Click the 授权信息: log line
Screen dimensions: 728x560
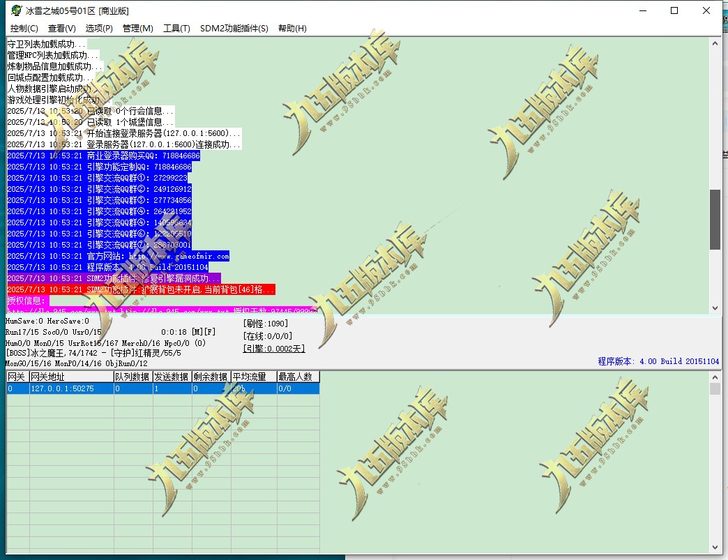coord(26,301)
